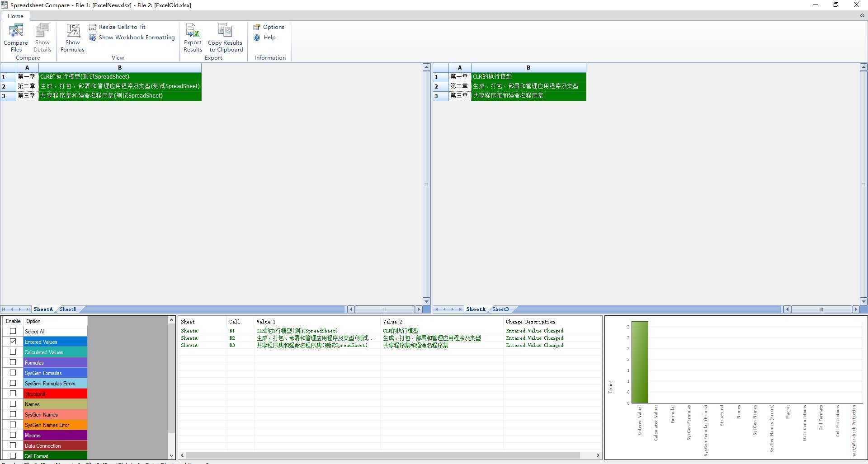868x464 pixels.
Task: Select results row for cell B1
Action: 390,331
